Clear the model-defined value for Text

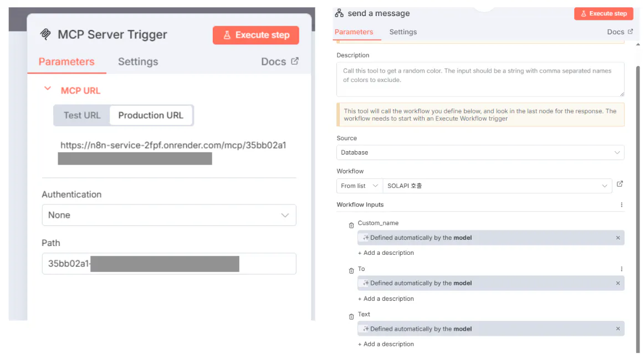(x=618, y=329)
